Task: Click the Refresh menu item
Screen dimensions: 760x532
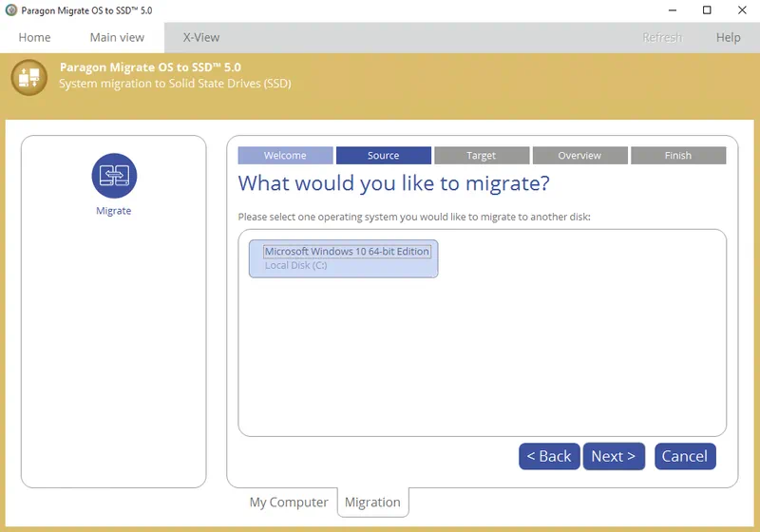Action: pyautogui.click(x=662, y=37)
